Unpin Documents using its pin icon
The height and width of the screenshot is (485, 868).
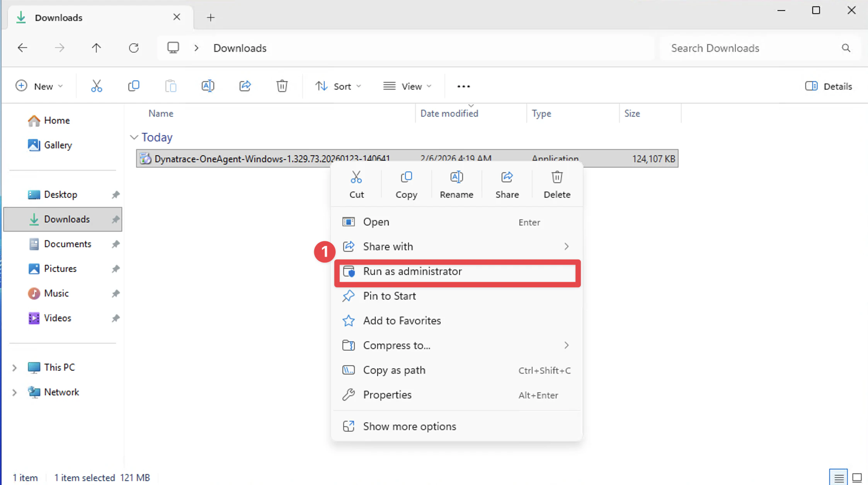116,244
